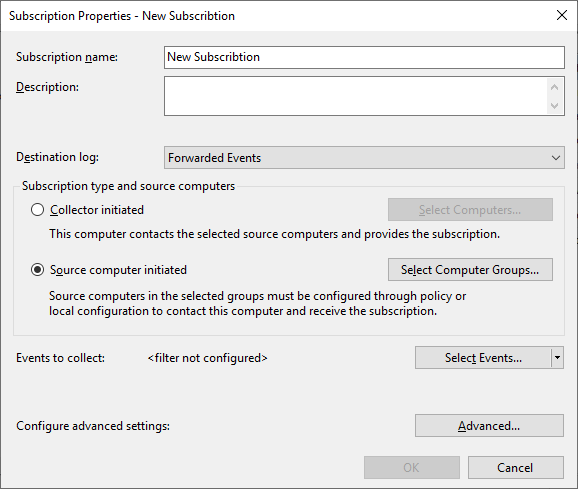Click the grayed-out OK button
This screenshot has height=489, width=578.
click(x=412, y=468)
